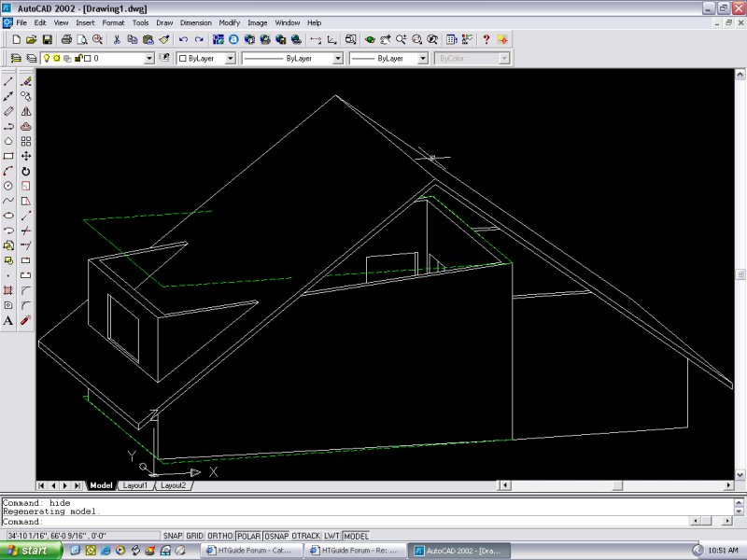Click drawing area scroll down arrow
The height and width of the screenshot is (560, 747).
[740, 475]
